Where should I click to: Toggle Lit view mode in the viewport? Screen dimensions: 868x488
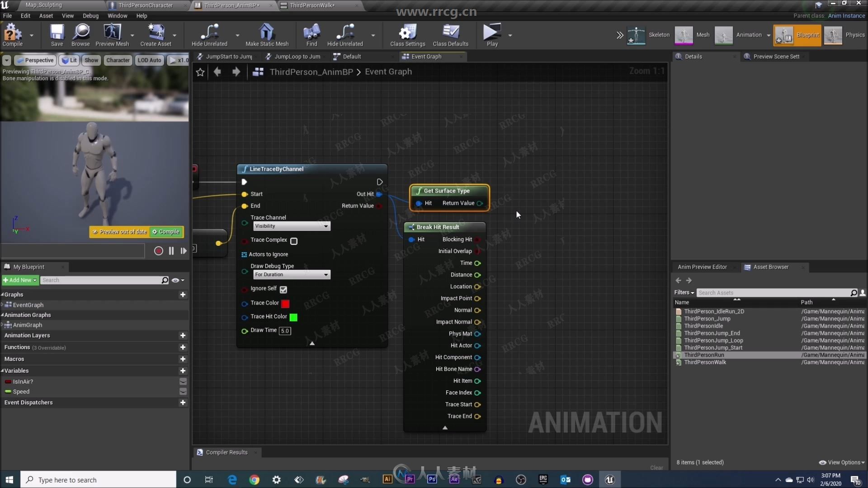[69, 60]
